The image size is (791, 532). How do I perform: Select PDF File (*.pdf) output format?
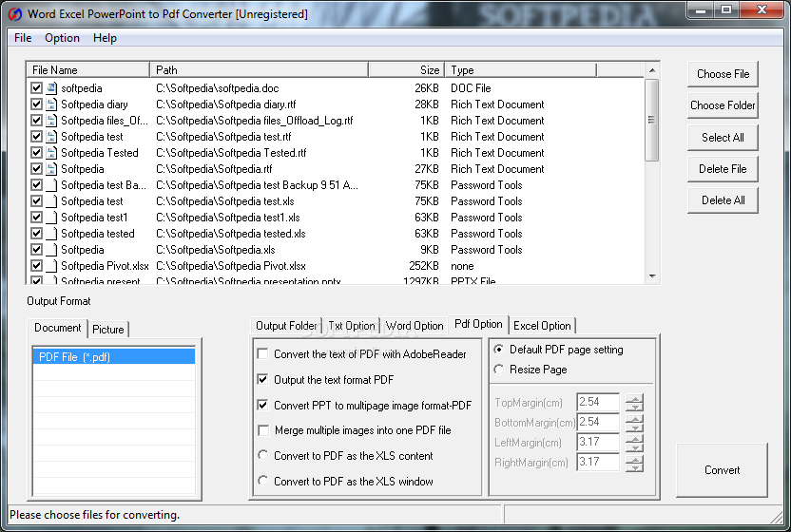click(x=114, y=356)
